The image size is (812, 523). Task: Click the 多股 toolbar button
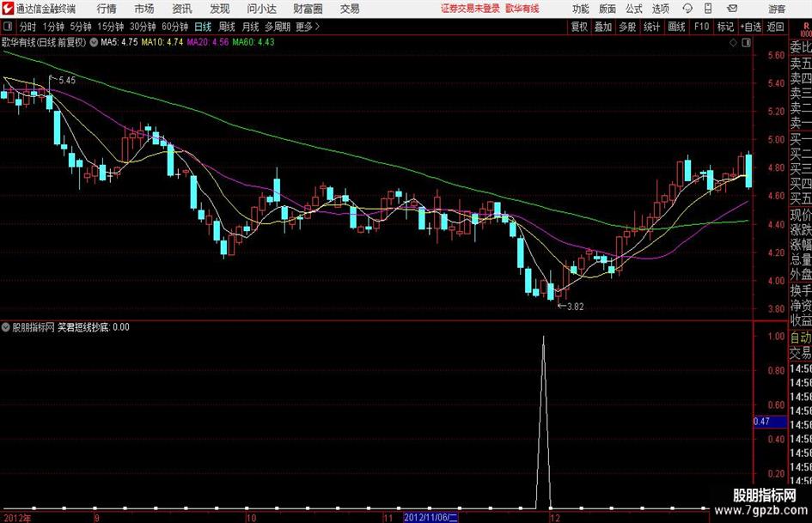point(627,27)
